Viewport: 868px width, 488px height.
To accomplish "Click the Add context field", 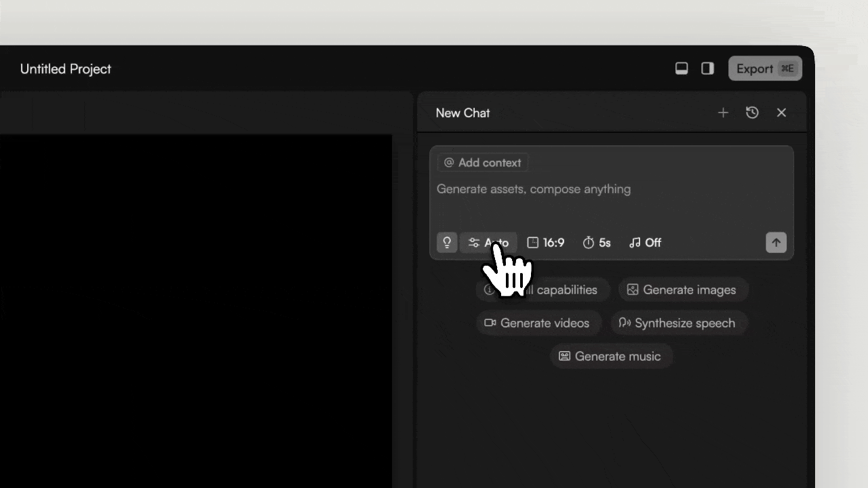I will [482, 162].
